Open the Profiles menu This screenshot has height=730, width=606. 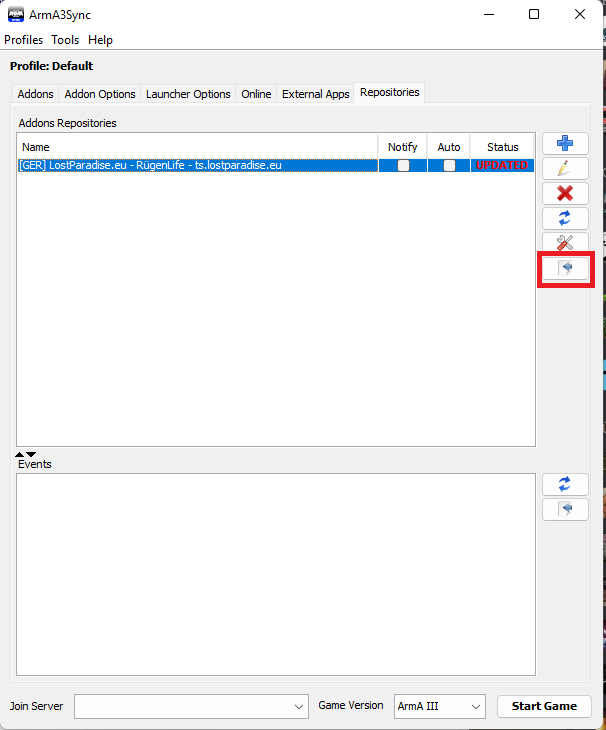(23, 40)
